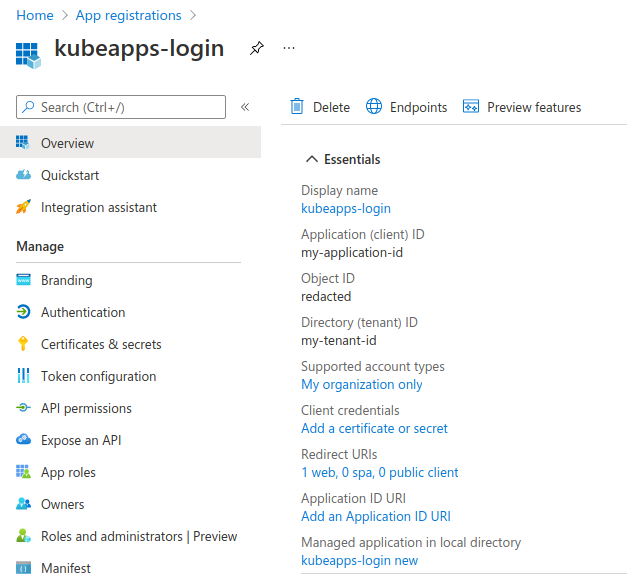Click the Application (client) ID label
This screenshot has height=582, width=627.
(363, 234)
